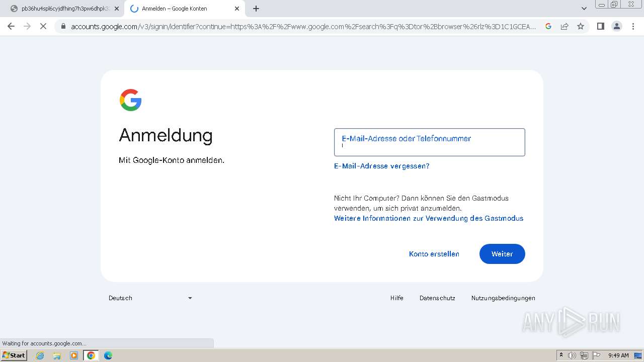The image size is (644, 362).
Task: Click Konto erstellen
Action: pos(434,254)
